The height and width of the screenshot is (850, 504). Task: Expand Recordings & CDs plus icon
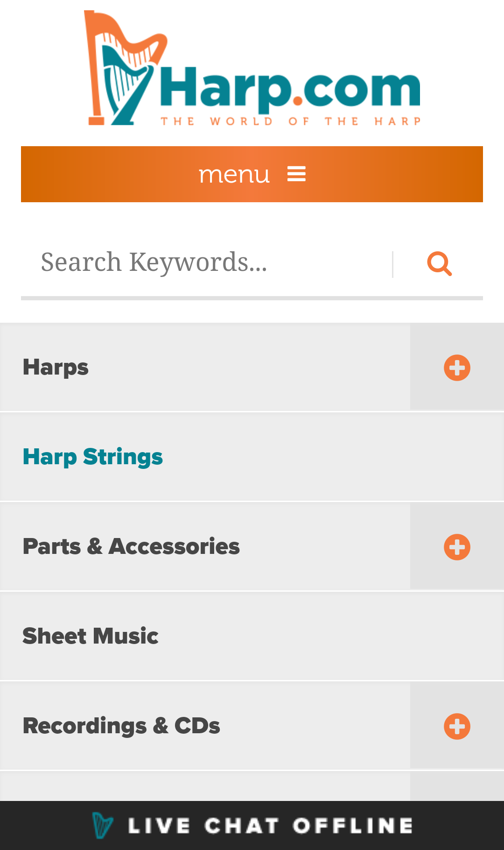(x=457, y=726)
